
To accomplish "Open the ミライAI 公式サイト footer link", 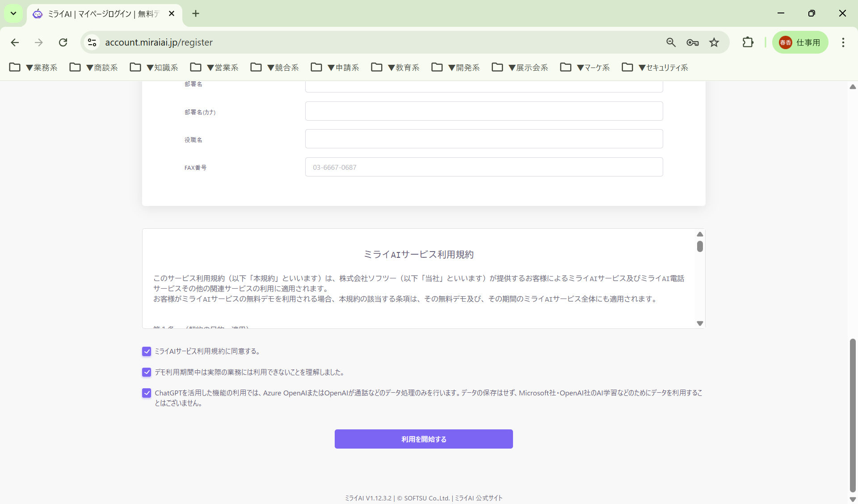I will pos(479,498).
